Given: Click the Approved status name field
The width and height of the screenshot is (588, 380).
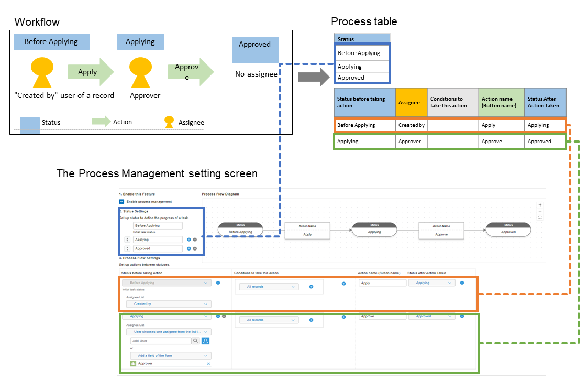Looking at the screenshot, I should pos(158,248).
